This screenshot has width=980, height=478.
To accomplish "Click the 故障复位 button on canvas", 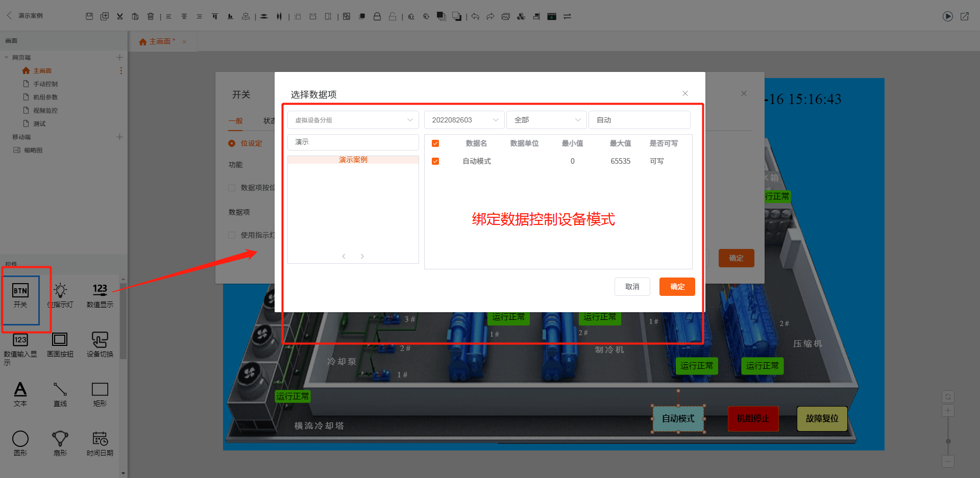I will click(x=822, y=418).
